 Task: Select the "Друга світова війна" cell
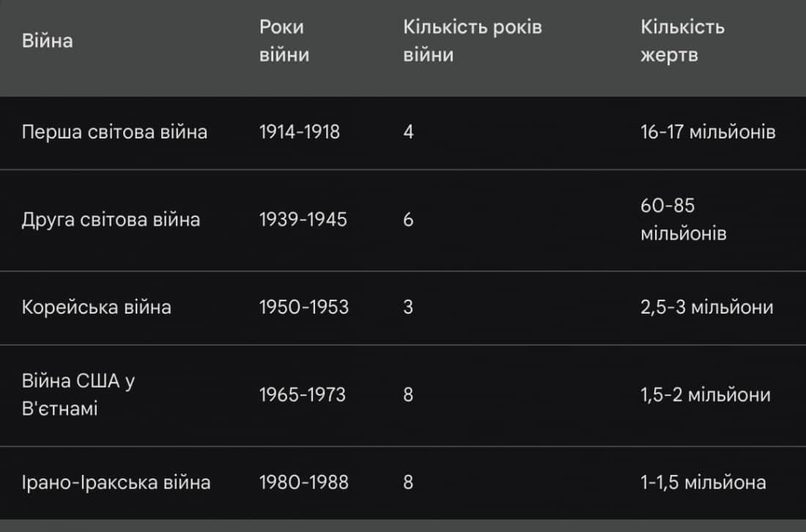tap(111, 220)
